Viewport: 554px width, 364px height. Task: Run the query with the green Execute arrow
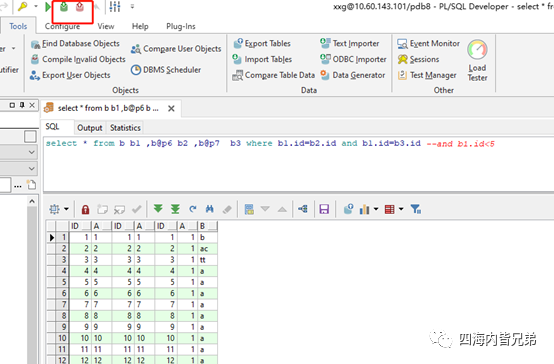(x=48, y=6)
